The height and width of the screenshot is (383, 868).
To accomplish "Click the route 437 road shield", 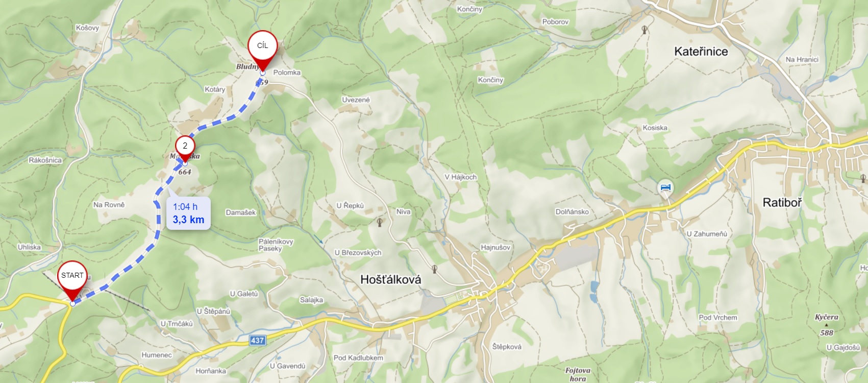I will (257, 340).
